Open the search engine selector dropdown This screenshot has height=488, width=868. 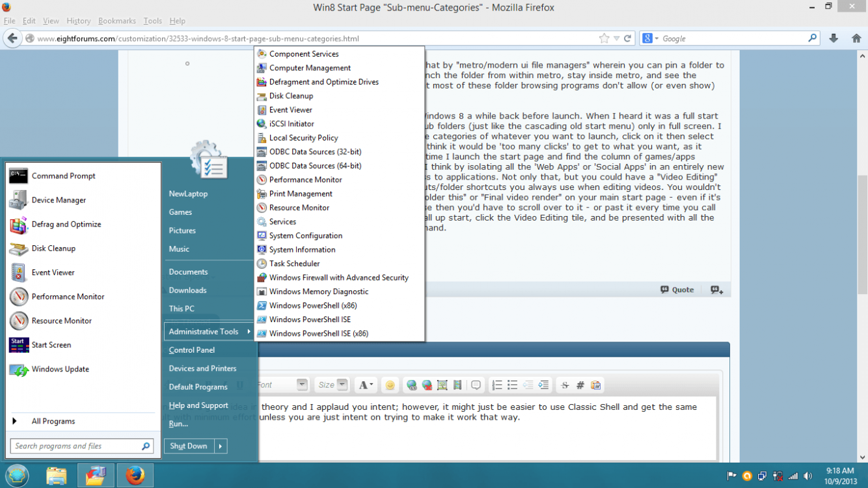(x=651, y=38)
